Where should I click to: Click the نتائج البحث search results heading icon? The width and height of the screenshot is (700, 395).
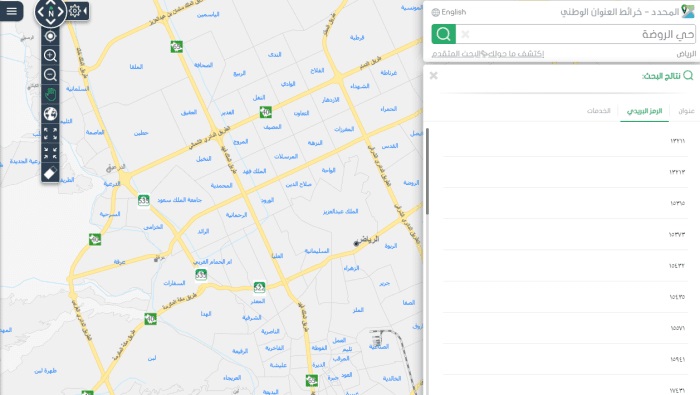[x=688, y=75]
